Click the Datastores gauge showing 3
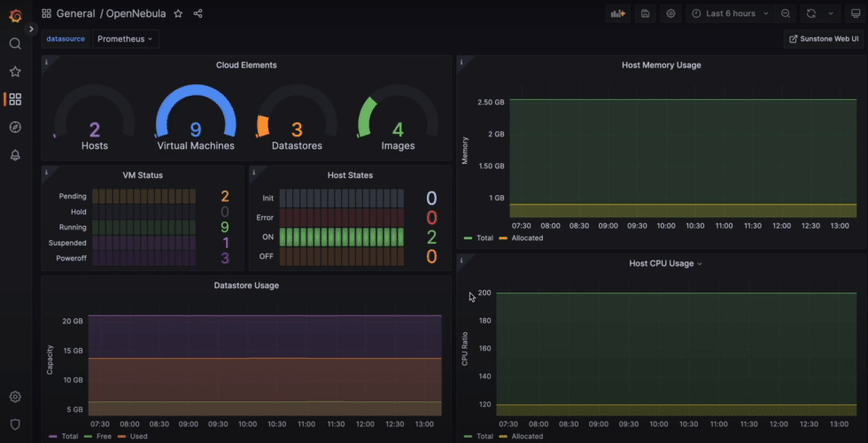 coord(298,119)
